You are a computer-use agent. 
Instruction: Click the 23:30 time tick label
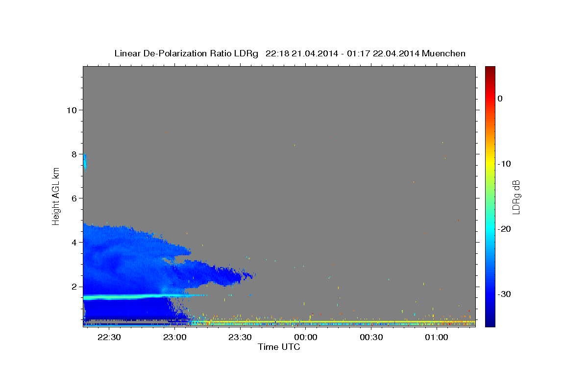click(x=240, y=337)
